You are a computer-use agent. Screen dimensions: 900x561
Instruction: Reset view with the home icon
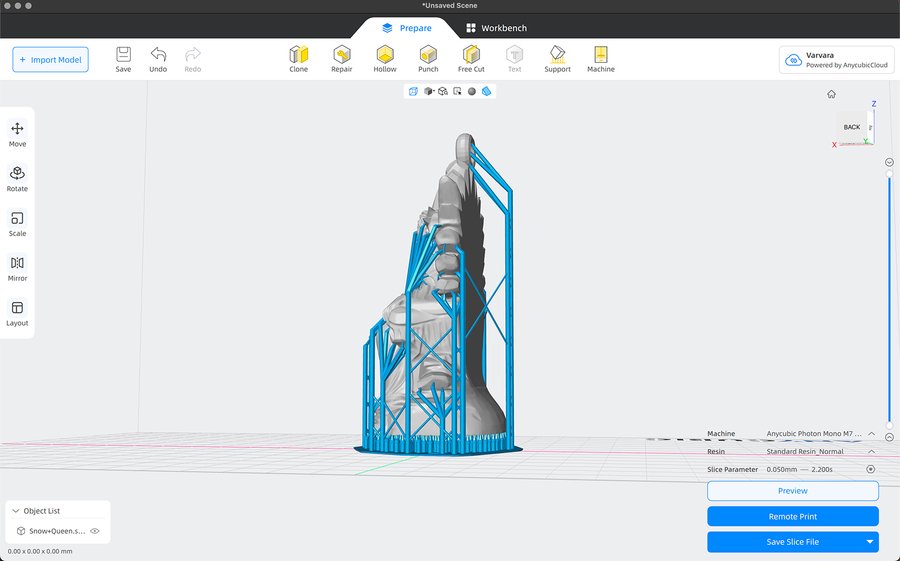pyautogui.click(x=831, y=94)
